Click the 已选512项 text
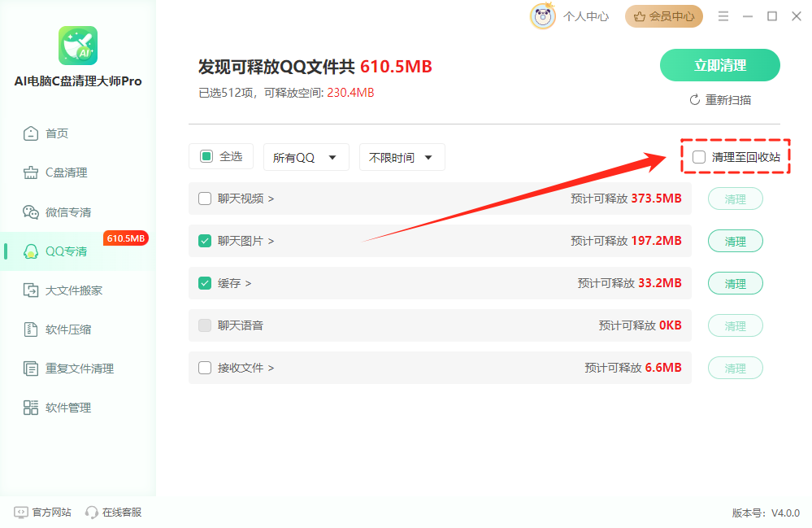The width and height of the screenshot is (812, 528). (226, 93)
